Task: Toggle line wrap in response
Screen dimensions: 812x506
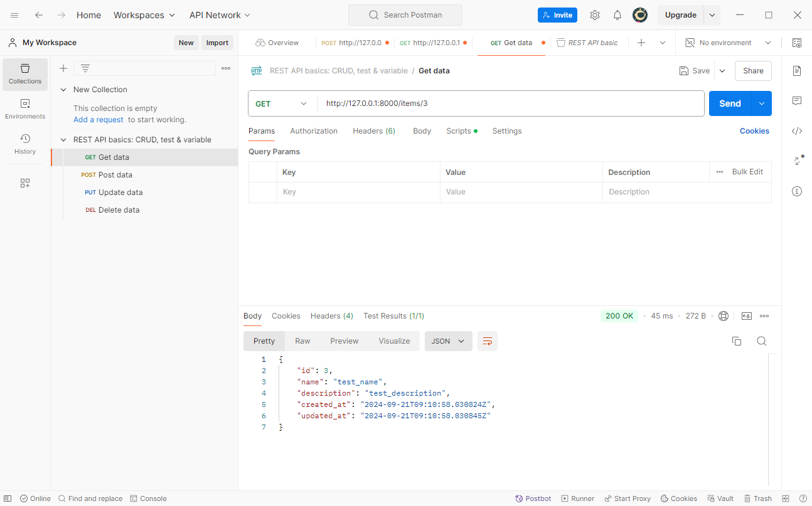Action: coord(488,341)
